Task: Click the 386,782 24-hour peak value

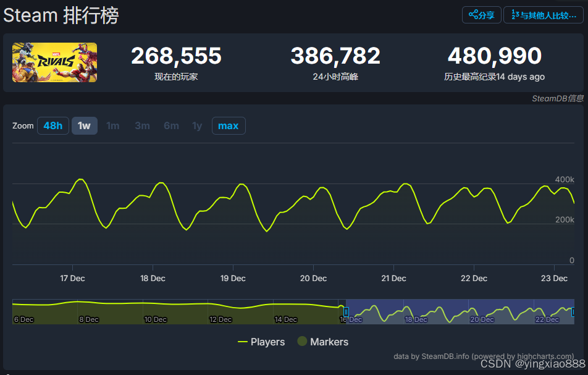Action: [x=335, y=56]
